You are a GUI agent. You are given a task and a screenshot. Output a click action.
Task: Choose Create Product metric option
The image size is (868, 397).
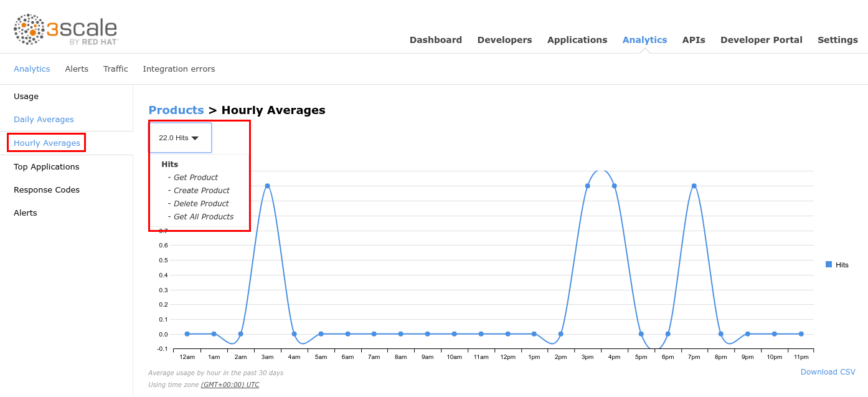(201, 191)
